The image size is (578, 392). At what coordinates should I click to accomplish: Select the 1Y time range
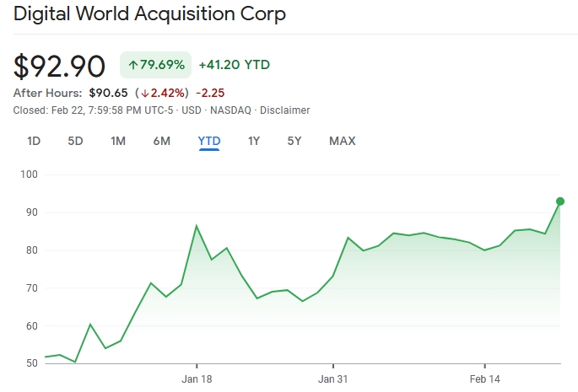[x=253, y=141]
